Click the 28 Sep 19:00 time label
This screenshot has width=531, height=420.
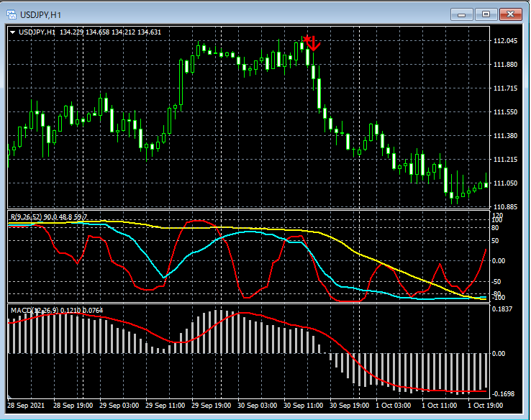[x=73, y=406]
